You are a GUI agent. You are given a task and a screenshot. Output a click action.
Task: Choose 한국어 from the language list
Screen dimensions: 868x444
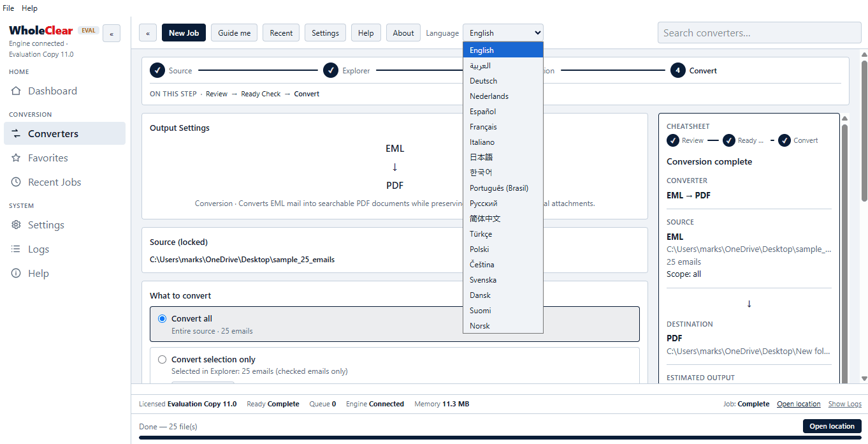[x=503, y=173]
